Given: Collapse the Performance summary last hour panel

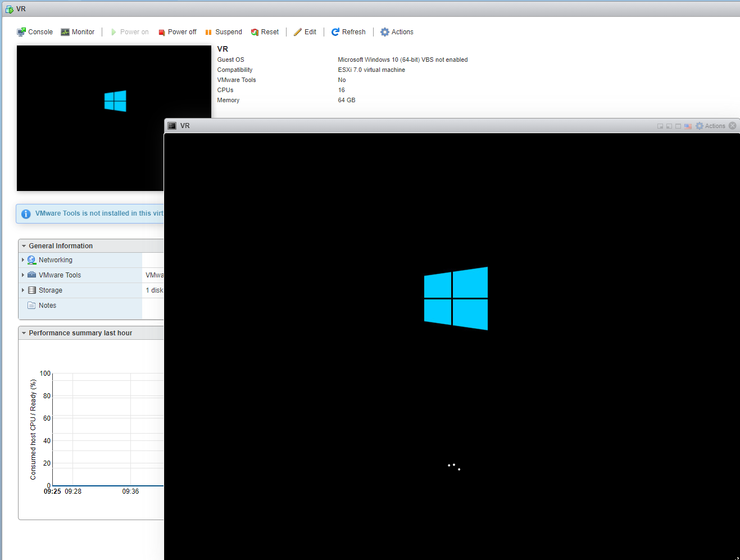Looking at the screenshot, I should [24, 333].
